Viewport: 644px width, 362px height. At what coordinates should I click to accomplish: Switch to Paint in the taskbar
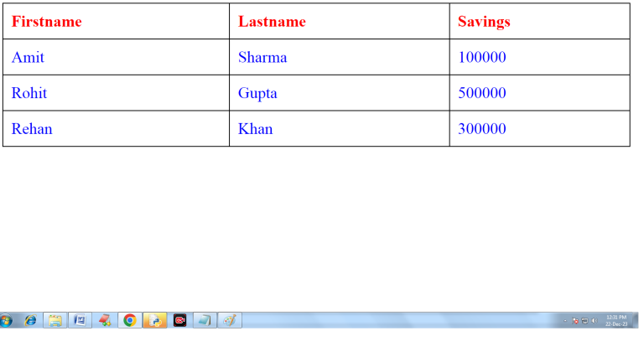tap(230, 321)
